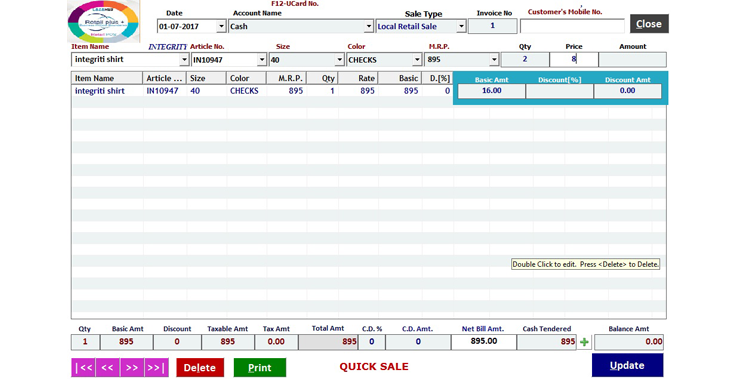Click the Amount entry field
The image size is (746, 379).
pos(632,59)
